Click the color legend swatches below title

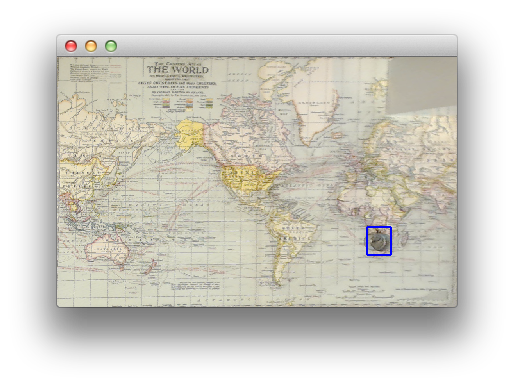183,103
